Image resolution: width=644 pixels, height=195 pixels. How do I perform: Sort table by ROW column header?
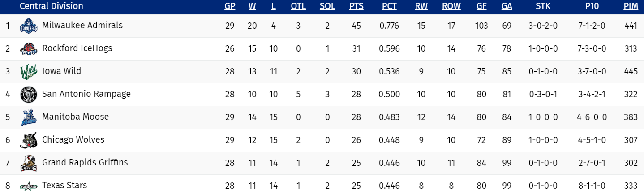451,6
